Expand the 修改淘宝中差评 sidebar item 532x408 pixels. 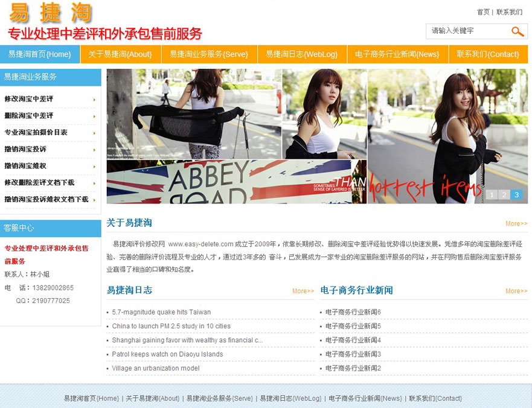click(29, 99)
